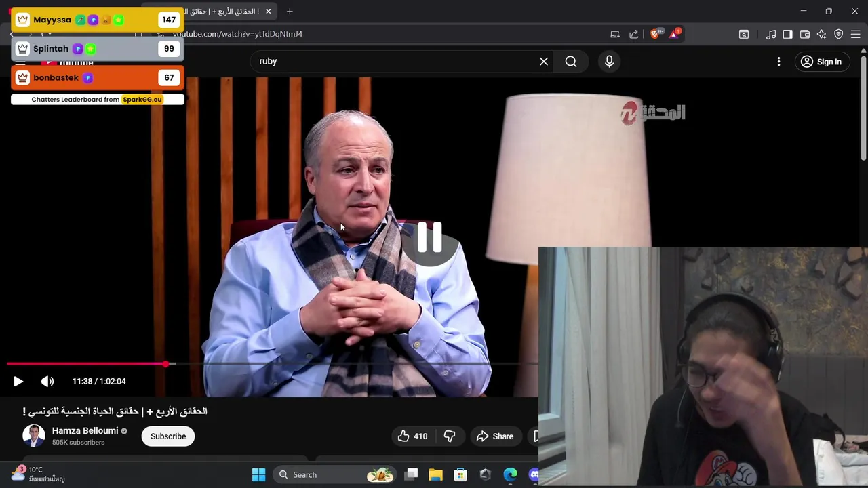Open the Hamza Belloumi channel avatar

pyautogui.click(x=34, y=436)
